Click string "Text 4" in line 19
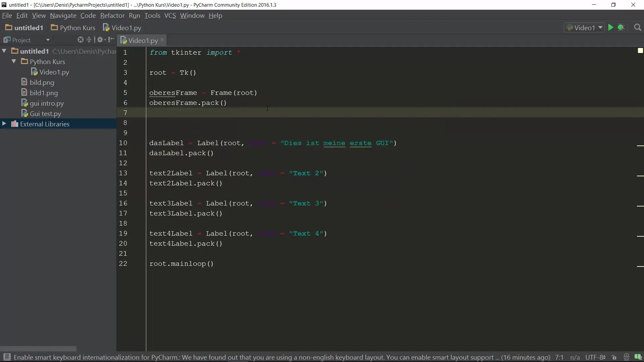This screenshot has width=644, height=362. [306, 234]
